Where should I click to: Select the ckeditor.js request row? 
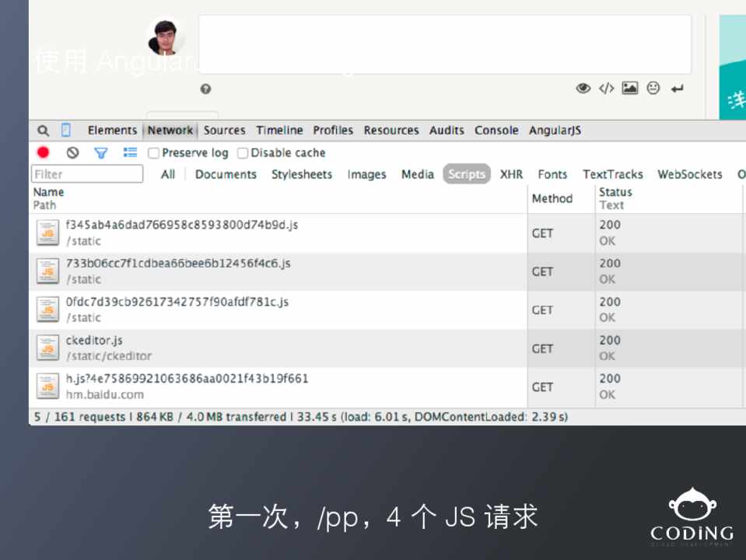(93, 341)
